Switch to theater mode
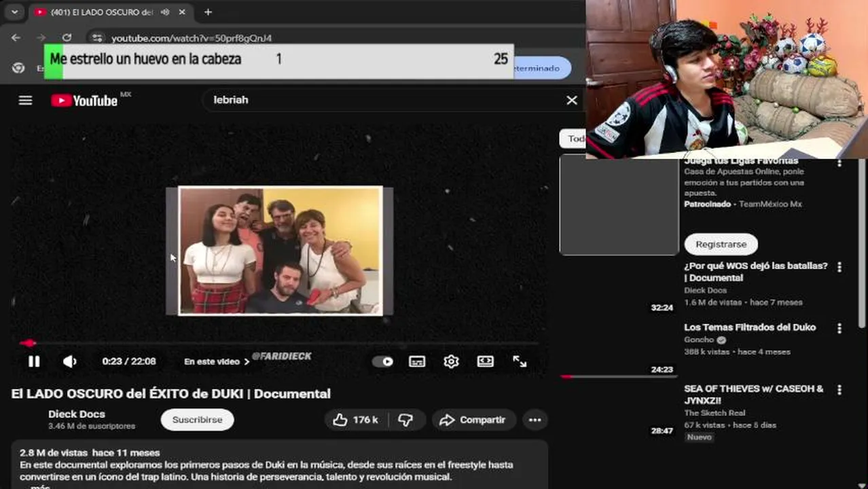The image size is (868, 489). click(x=485, y=361)
